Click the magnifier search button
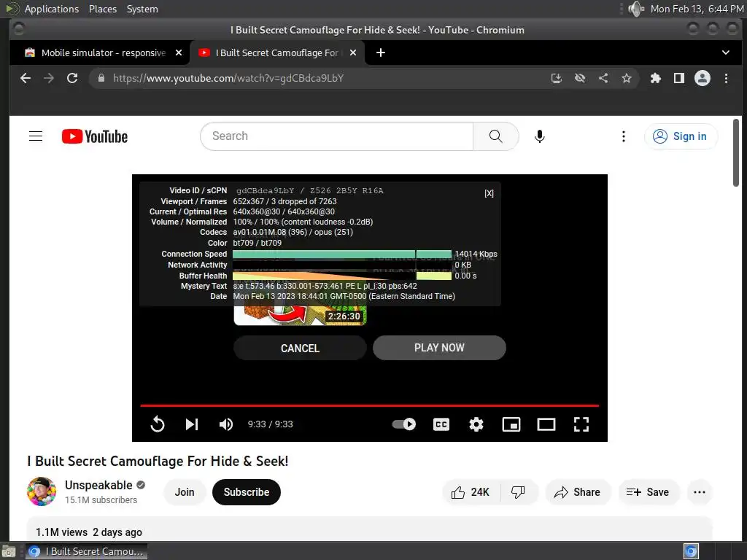This screenshot has height=560, width=747. (x=495, y=136)
